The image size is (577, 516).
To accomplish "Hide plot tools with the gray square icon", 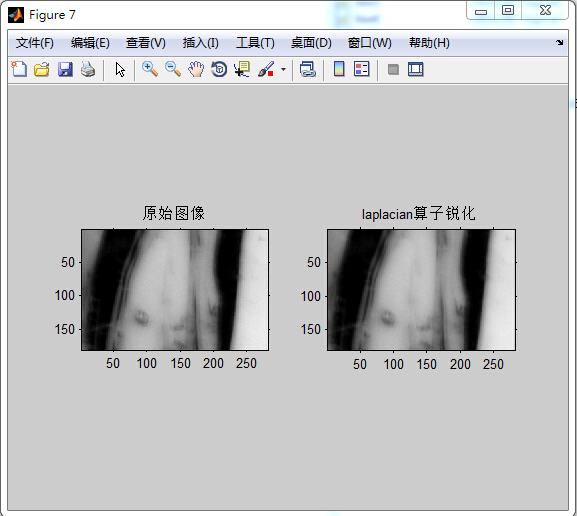I will pos(393,69).
